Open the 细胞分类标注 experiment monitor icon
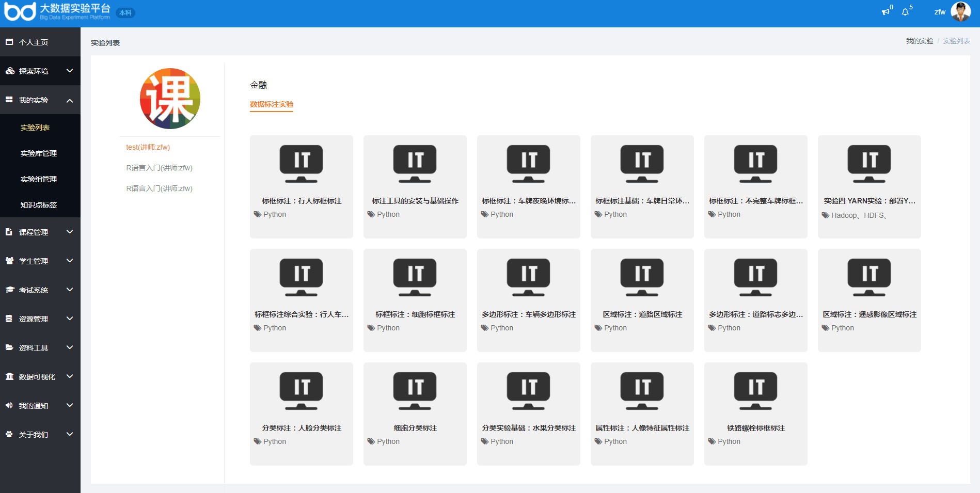980x493 pixels. [415, 391]
